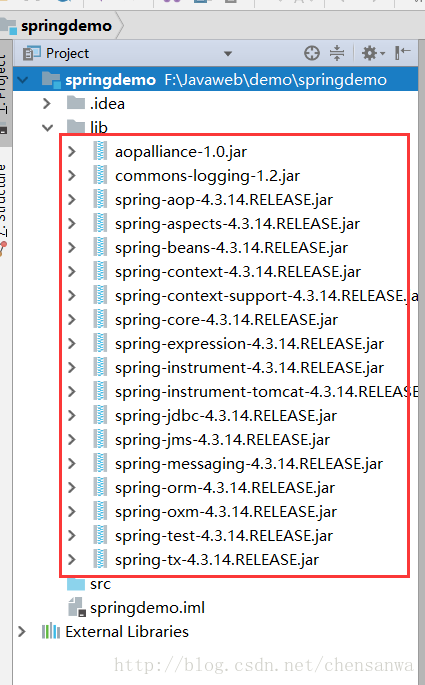Expand spring-aop-4.3.14.RELEASE.jar node

pyautogui.click(x=72, y=200)
